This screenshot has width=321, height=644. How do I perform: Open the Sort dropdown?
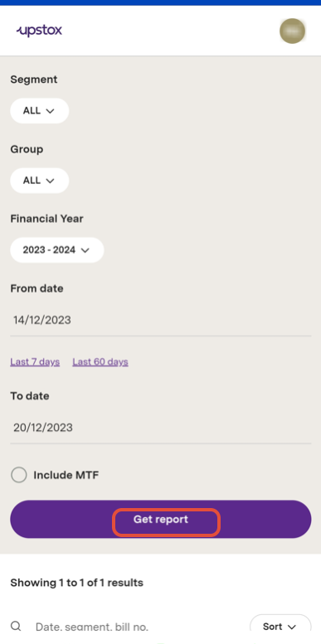pos(280,627)
